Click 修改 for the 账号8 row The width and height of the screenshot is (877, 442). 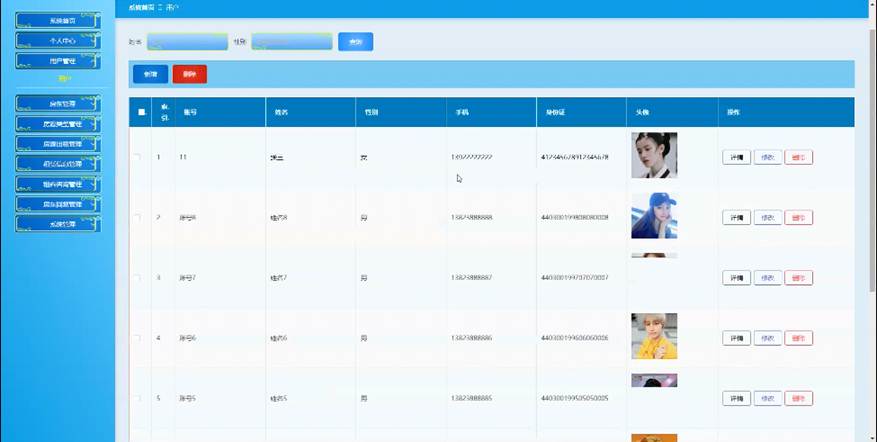point(768,218)
